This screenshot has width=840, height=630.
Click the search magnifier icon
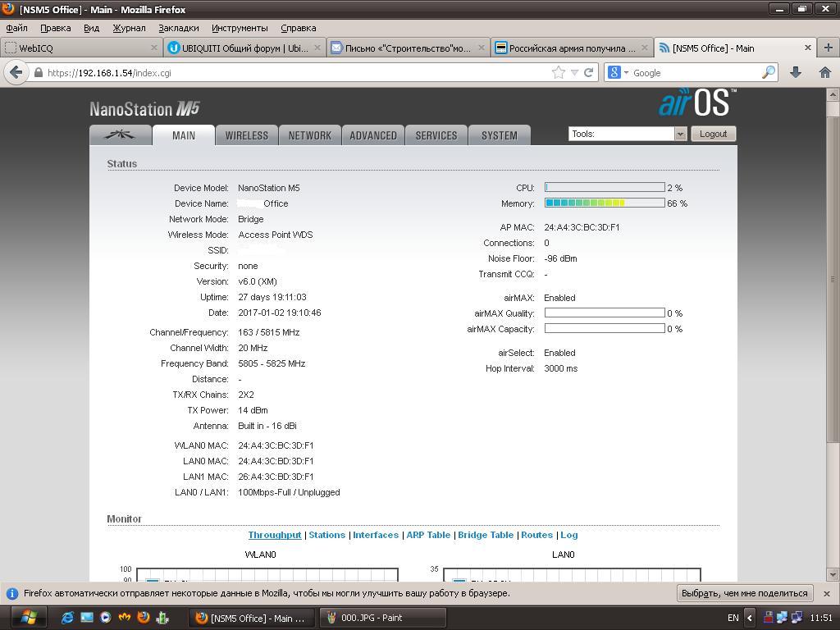(x=768, y=72)
